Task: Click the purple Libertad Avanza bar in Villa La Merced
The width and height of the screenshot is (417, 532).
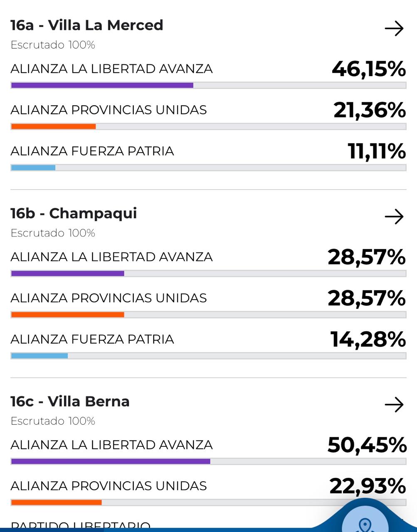Action: click(x=102, y=86)
